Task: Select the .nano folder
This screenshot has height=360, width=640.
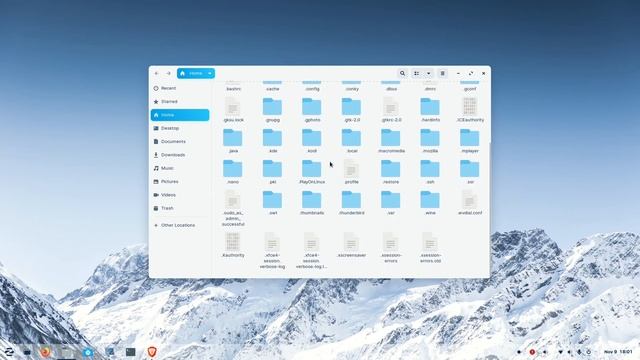Action: coord(233,169)
